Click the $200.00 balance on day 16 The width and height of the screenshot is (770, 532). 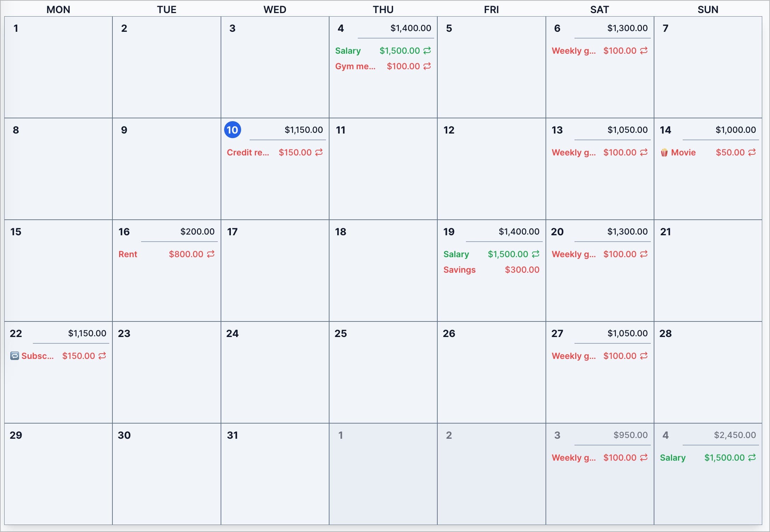[x=197, y=232]
